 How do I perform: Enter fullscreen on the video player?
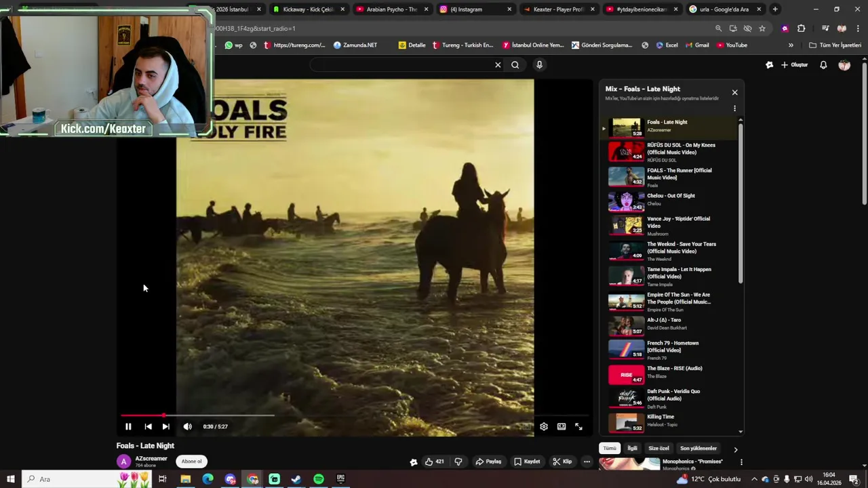(x=579, y=426)
